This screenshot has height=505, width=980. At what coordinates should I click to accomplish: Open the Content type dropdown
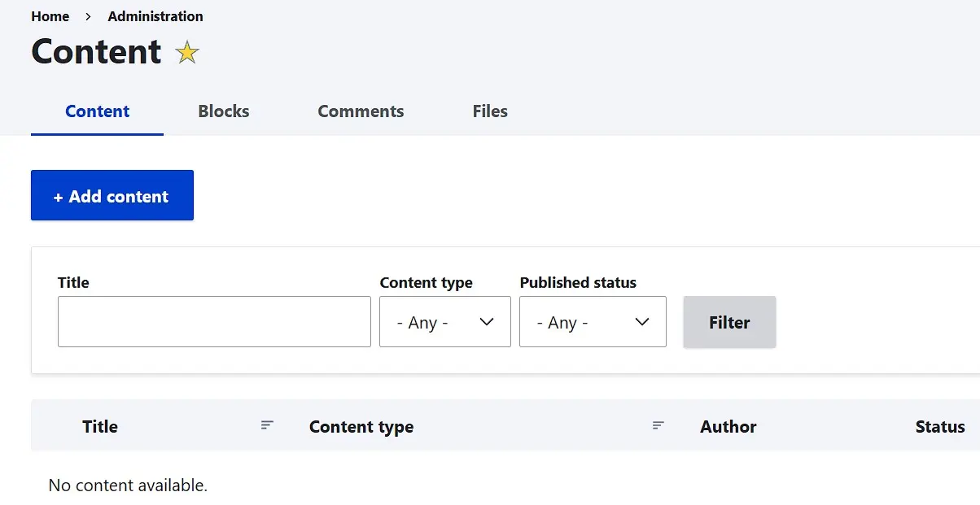(x=444, y=321)
